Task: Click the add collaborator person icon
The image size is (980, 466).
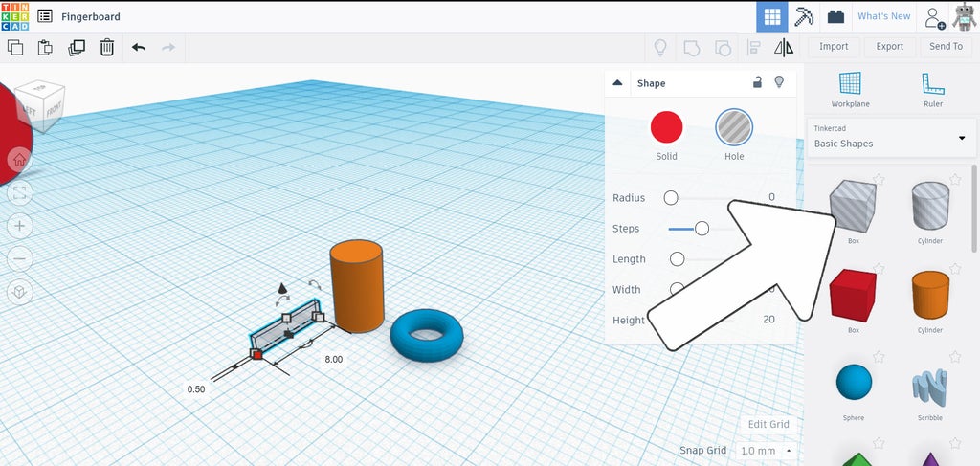Action: (x=934, y=17)
